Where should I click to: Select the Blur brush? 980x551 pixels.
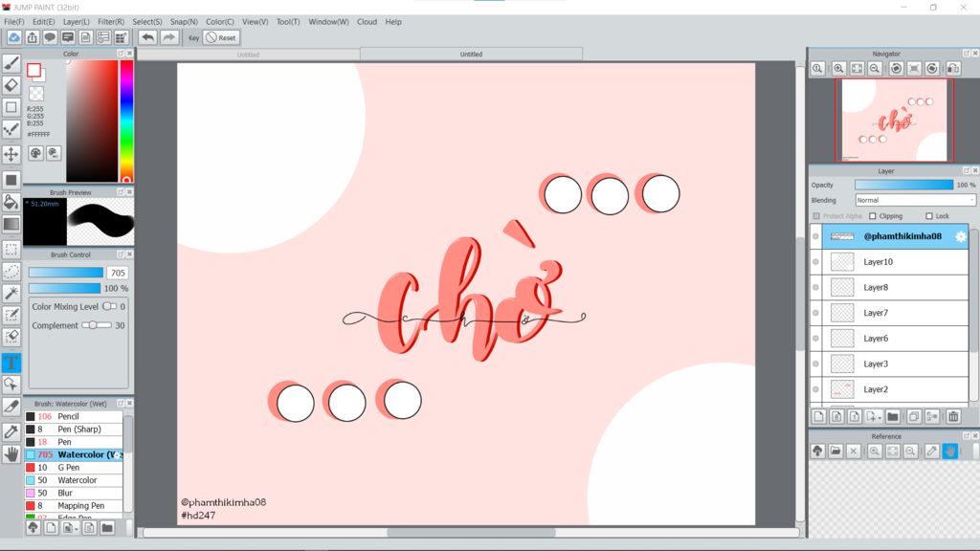74,493
